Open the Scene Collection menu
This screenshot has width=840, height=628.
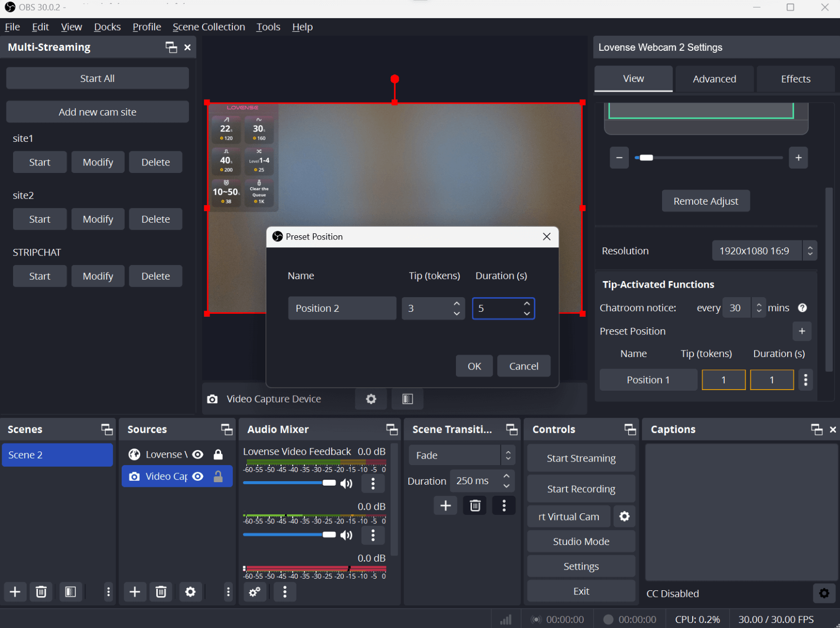209,27
